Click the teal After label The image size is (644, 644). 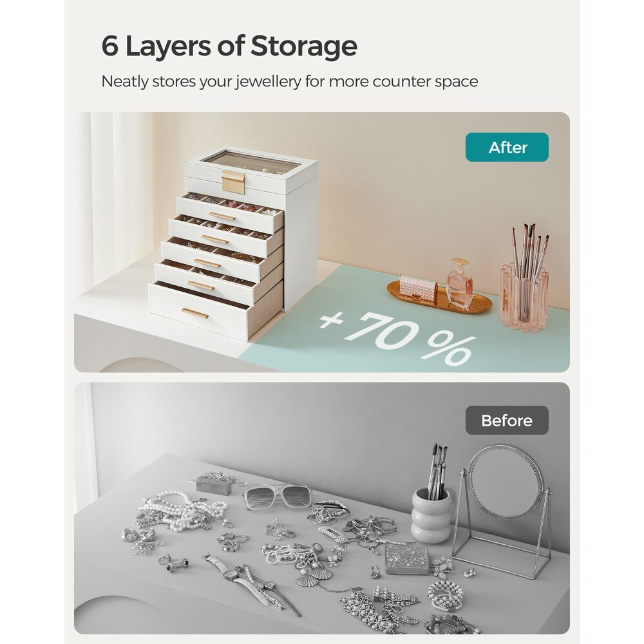tap(507, 147)
